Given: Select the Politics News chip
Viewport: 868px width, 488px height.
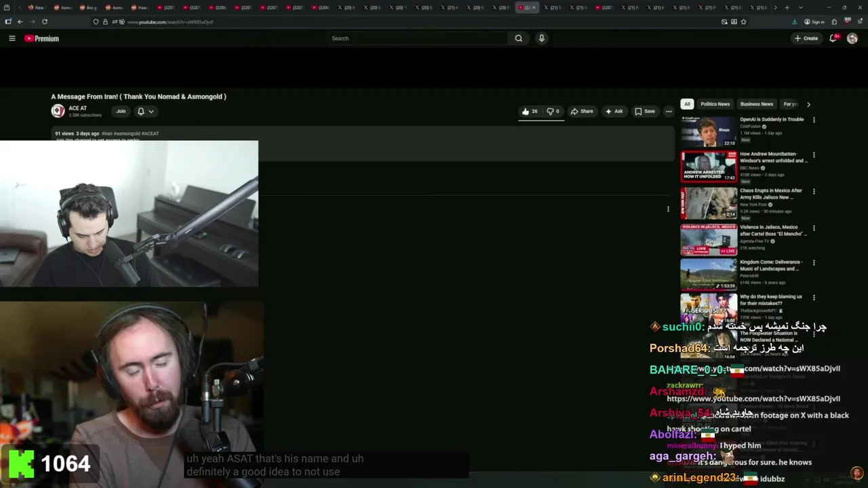Looking at the screenshot, I should 715,104.
